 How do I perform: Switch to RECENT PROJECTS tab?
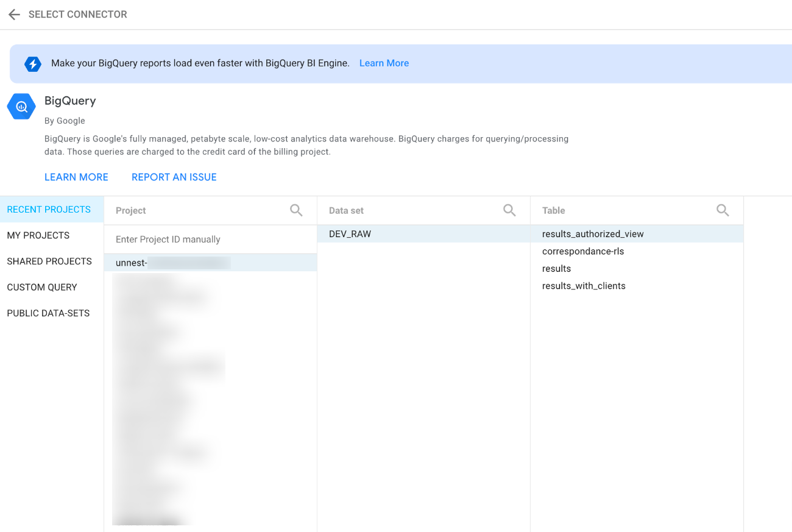click(52, 210)
